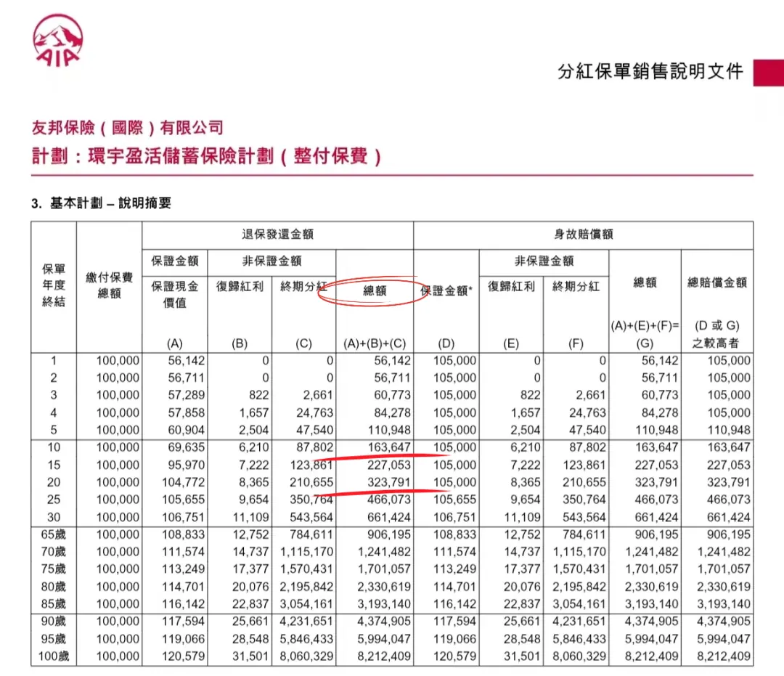Click the 80歲 row label
Image resolution: width=784 pixels, height=676 pixels.
pyautogui.click(x=54, y=587)
